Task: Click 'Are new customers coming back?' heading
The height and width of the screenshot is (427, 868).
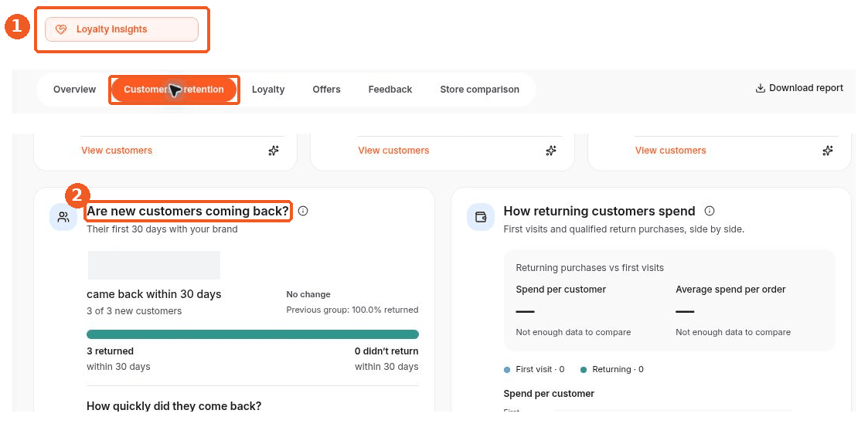Action: tap(188, 211)
